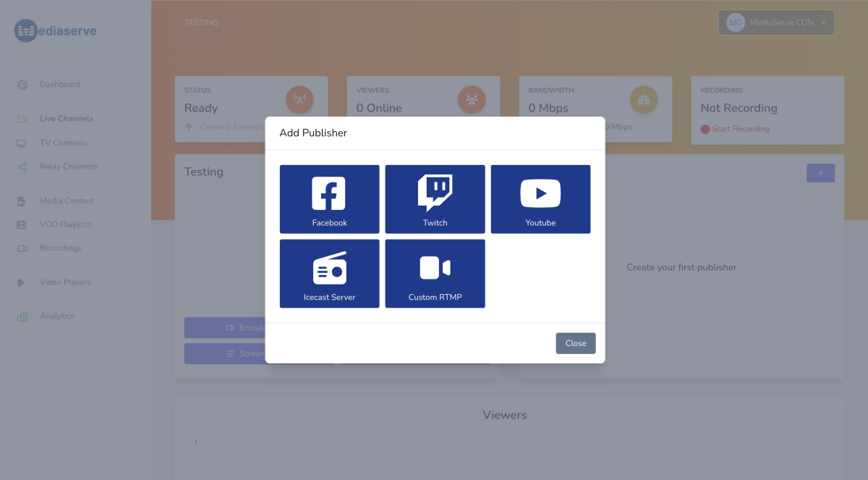Image resolution: width=868 pixels, height=480 pixels.
Task: Choose the Icecast Server publisher tile
Action: coord(329,274)
